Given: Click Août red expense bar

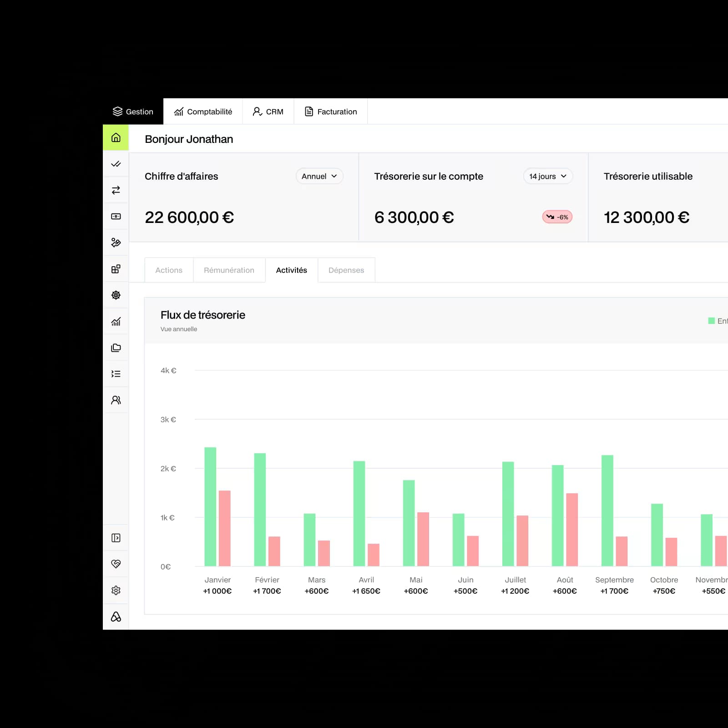Looking at the screenshot, I should point(572,530).
